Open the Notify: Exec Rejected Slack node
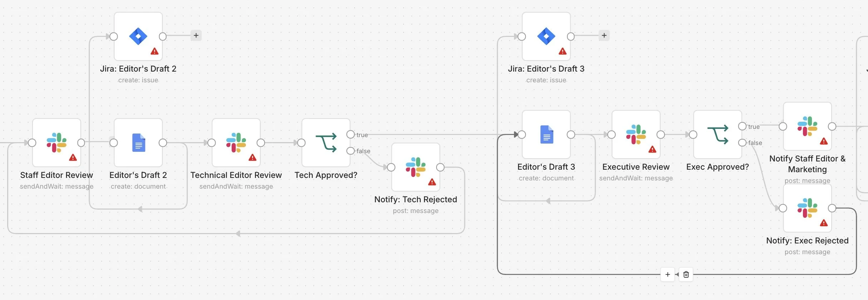The width and height of the screenshot is (868, 300). click(808, 208)
